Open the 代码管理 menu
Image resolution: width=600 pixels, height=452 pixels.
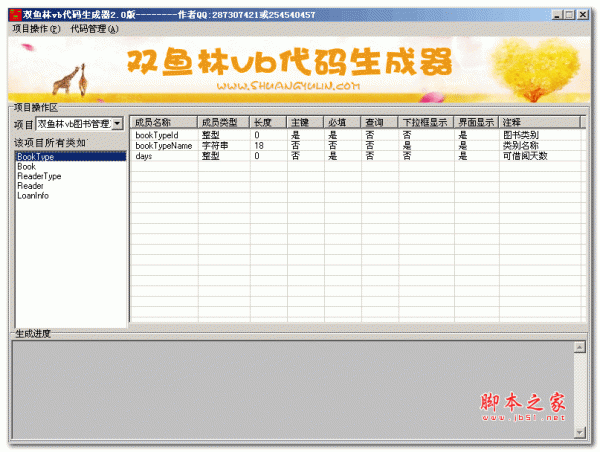click(x=94, y=29)
